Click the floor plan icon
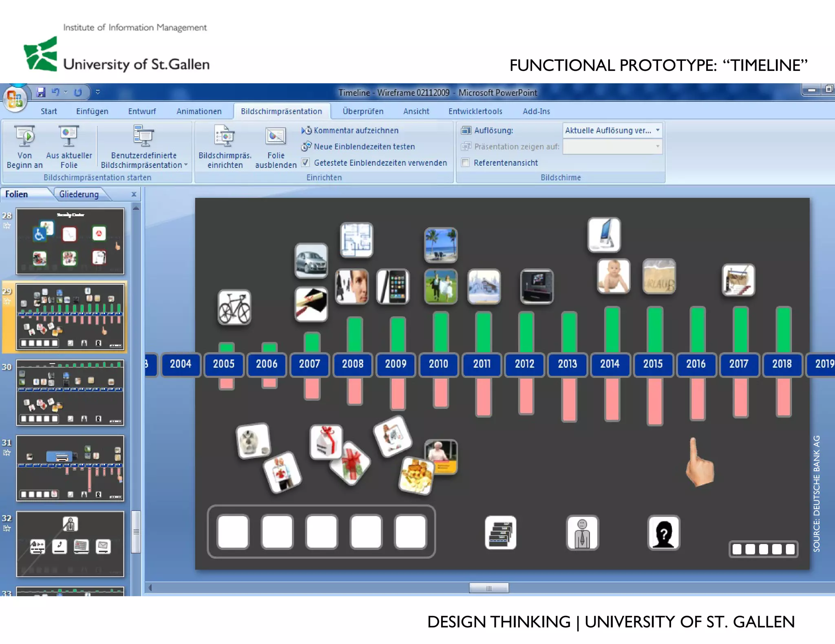 pos(356,240)
